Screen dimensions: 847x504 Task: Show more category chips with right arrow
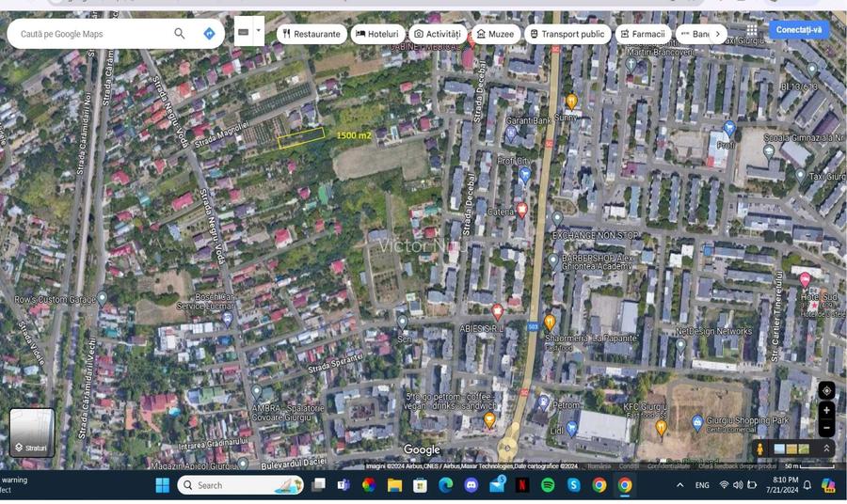click(x=718, y=34)
